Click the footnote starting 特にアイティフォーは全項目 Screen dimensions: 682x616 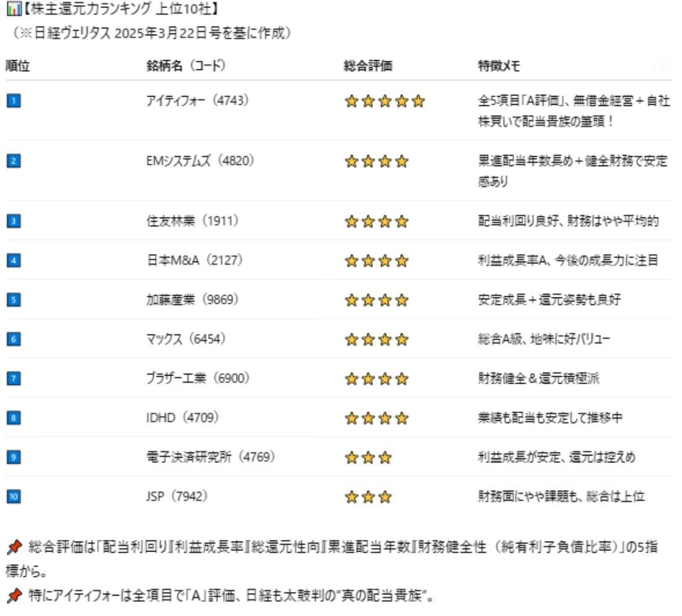232,595
